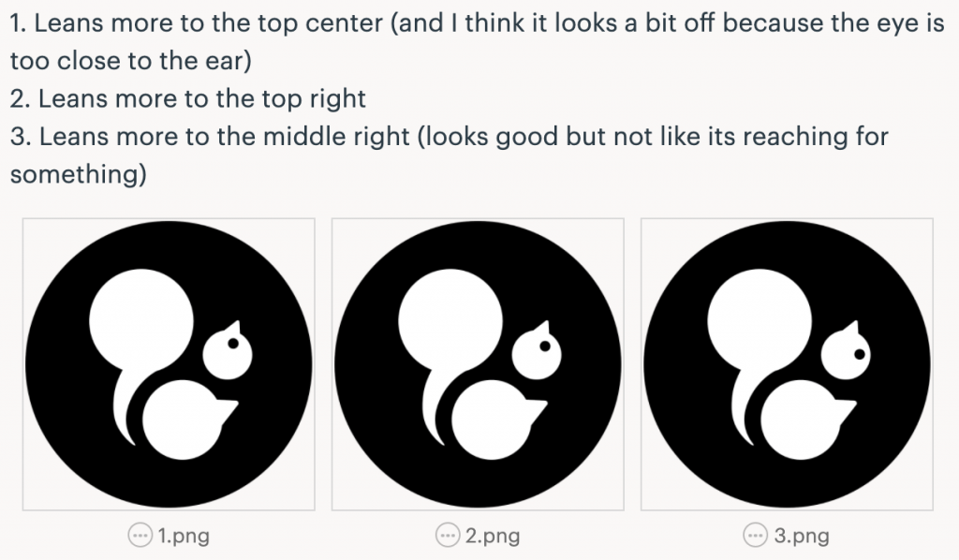Open the 1.png logo thumbnail
The image size is (959, 560).
(x=169, y=364)
